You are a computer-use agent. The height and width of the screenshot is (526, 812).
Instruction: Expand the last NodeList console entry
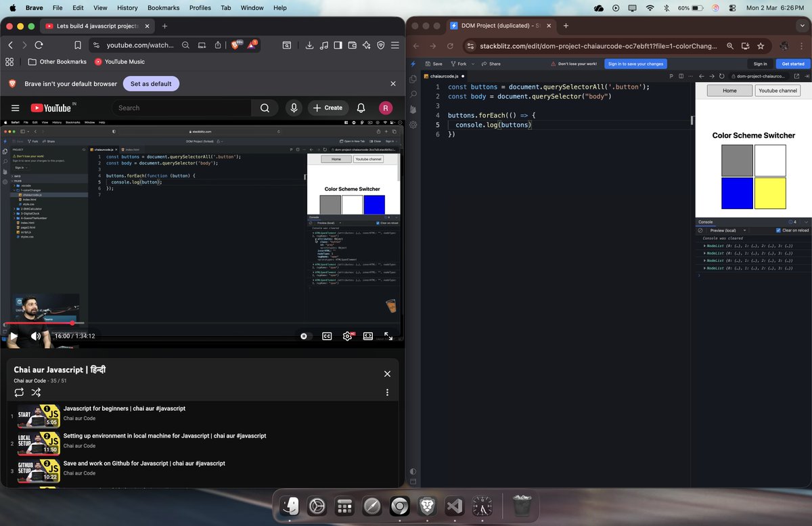[705, 268]
